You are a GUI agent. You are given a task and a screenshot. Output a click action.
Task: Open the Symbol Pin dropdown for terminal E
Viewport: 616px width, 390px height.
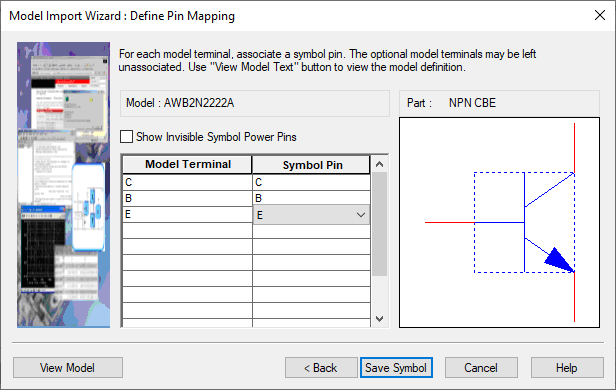361,215
